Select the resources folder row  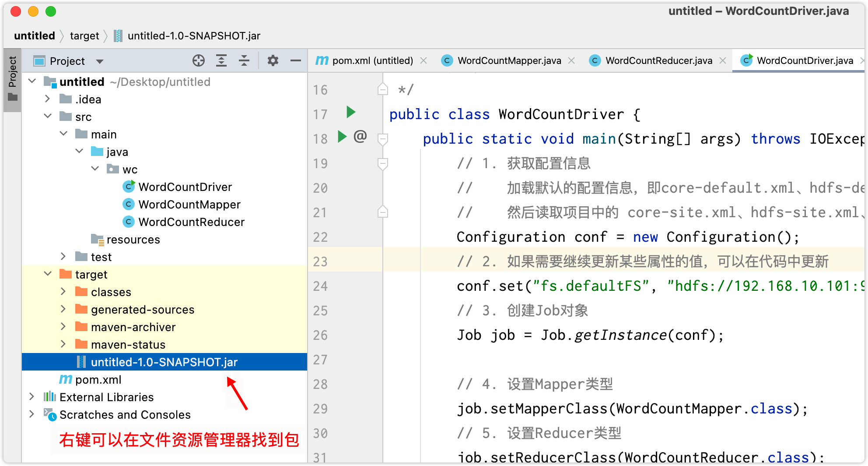click(164, 239)
